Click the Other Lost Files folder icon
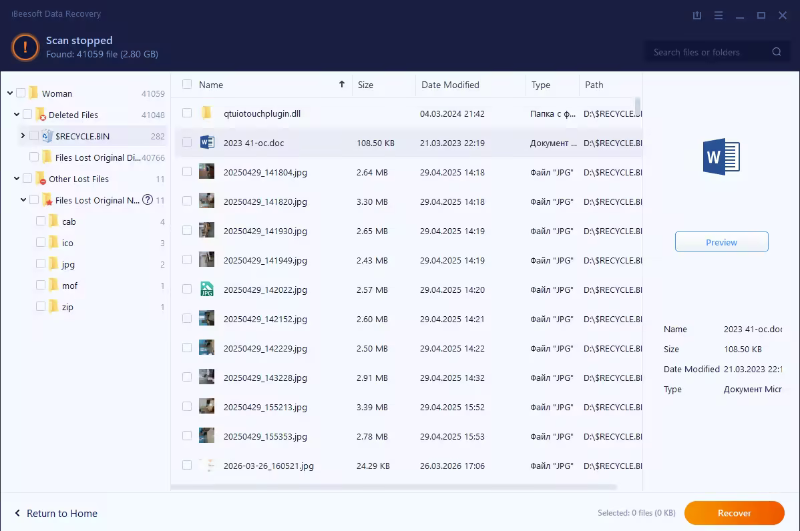800x531 pixels. (x=41, y=179)
